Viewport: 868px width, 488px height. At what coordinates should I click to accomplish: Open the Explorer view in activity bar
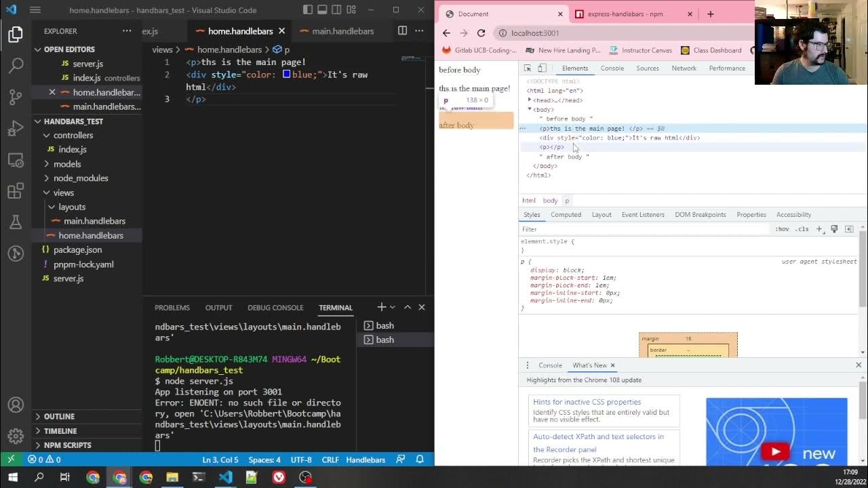tap(16, 34)
